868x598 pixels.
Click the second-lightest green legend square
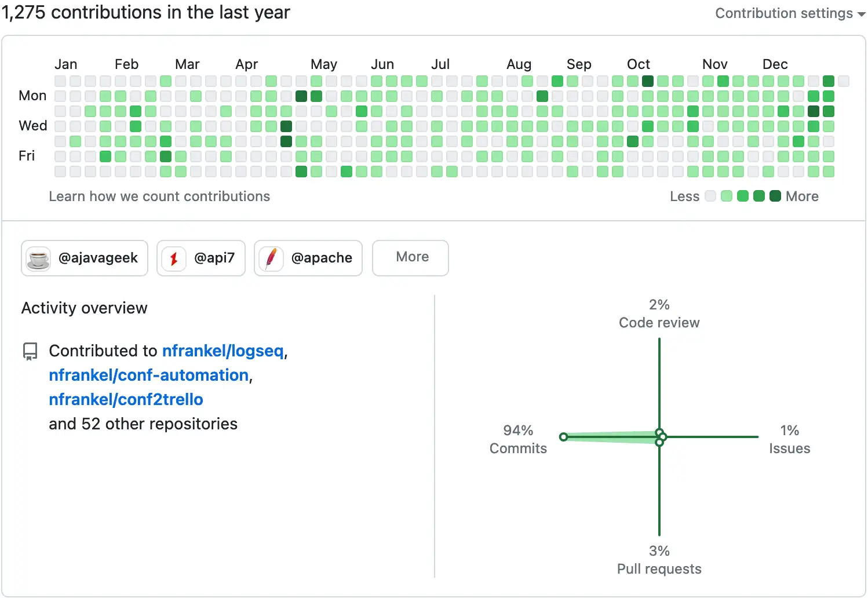727,196
